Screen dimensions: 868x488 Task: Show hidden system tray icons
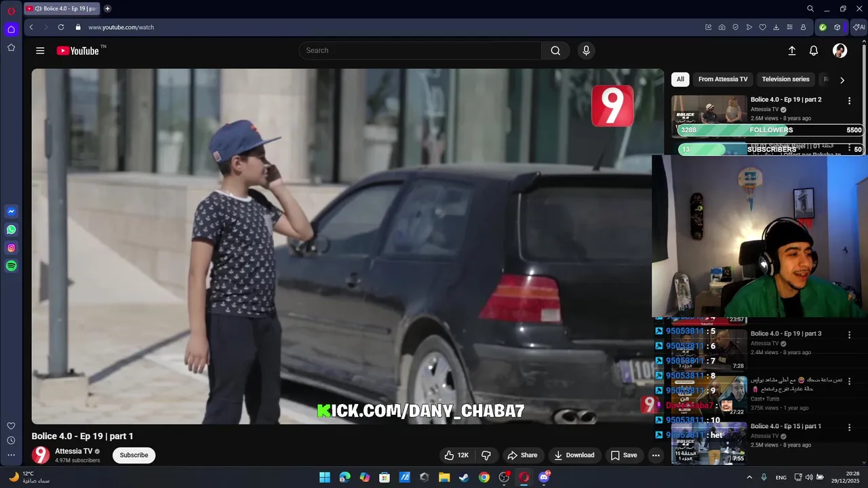tap(749, 477)
